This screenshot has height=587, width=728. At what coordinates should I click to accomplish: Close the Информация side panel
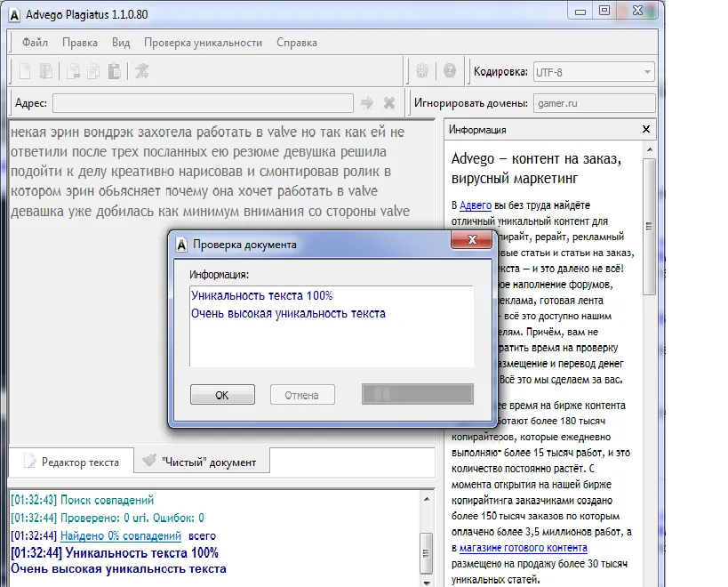click(646, 130)
